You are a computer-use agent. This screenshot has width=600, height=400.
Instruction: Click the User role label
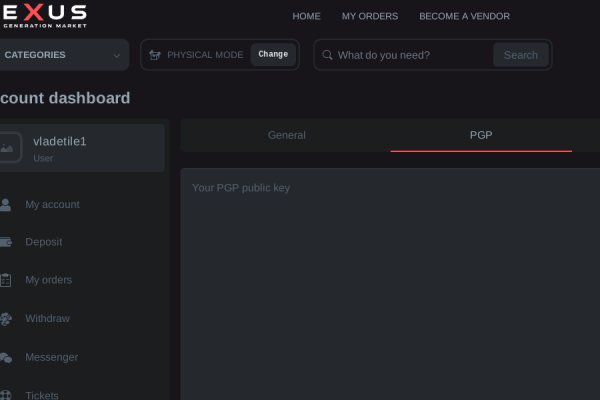coord(43,158)
